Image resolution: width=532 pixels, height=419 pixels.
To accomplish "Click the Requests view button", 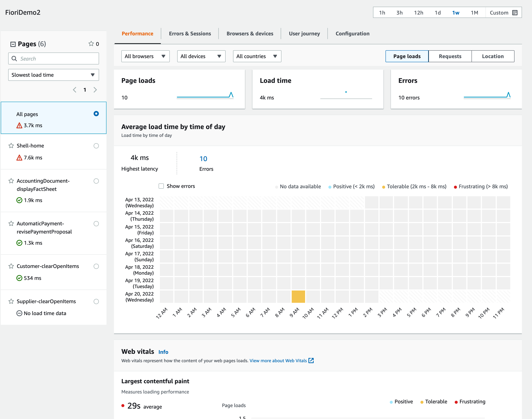I will (x=450, y=56).
